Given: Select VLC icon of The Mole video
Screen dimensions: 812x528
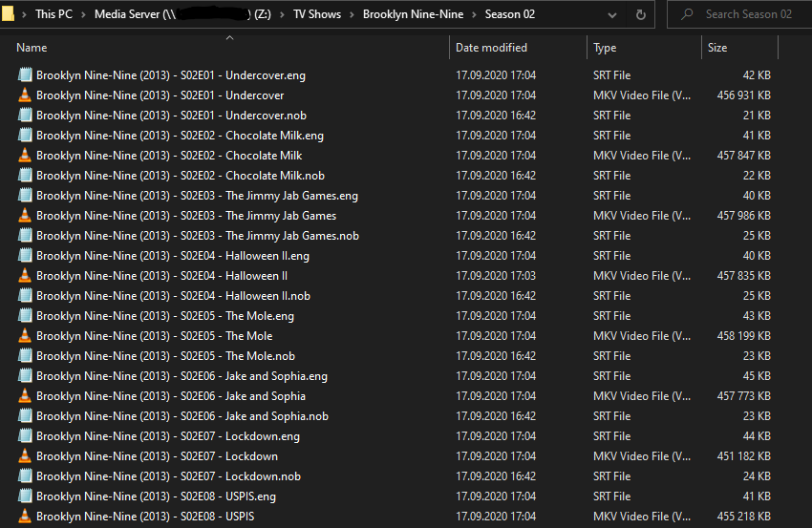Looking at the screenshot, I should [x=24, y=336].
